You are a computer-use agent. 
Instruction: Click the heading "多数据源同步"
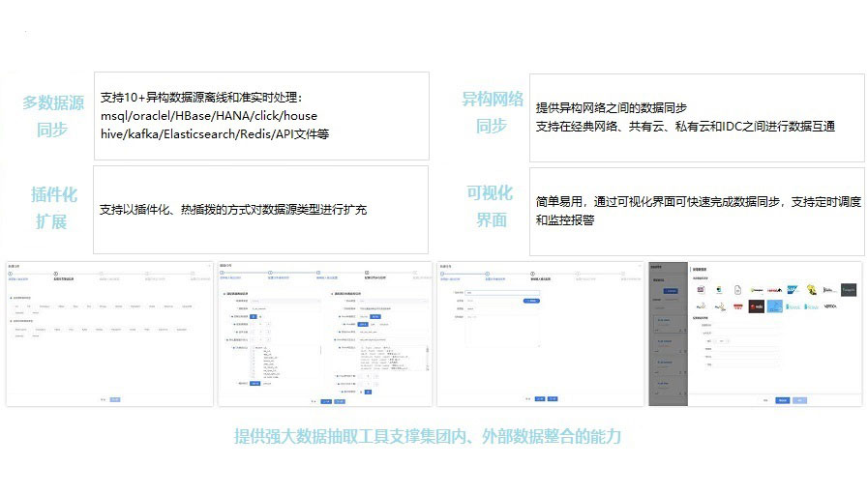pyautogui.click(x=53, y=116)
